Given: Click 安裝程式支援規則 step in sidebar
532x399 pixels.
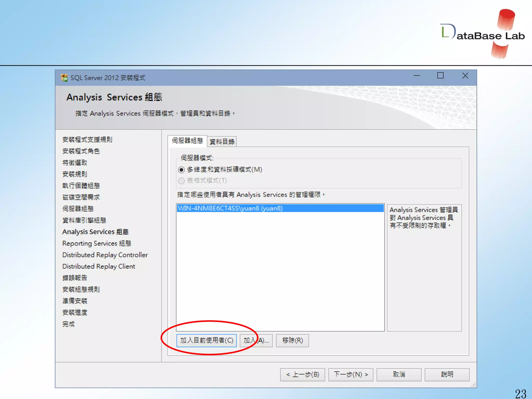Looking at the screenshot, I should pos(87,140).
